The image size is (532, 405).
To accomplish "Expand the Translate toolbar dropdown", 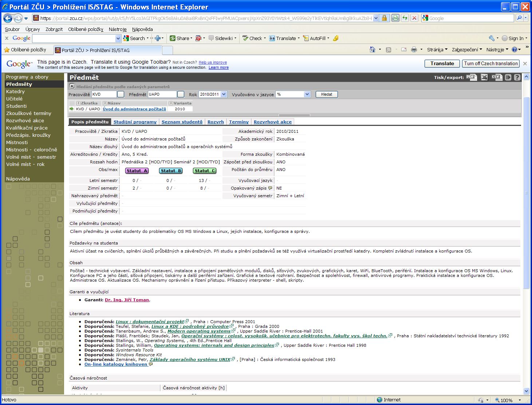I will click(299, 38).
